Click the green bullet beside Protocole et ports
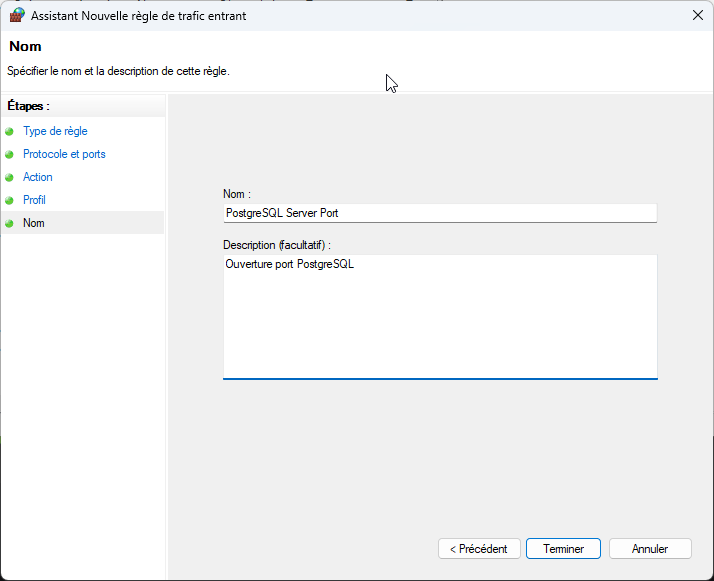The height and width of the screenshot is (581, 714). tap(10, 154)
